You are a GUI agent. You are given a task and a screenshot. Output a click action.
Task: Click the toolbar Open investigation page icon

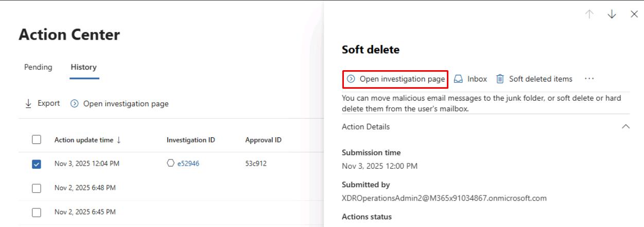click(x=74, y=104)
